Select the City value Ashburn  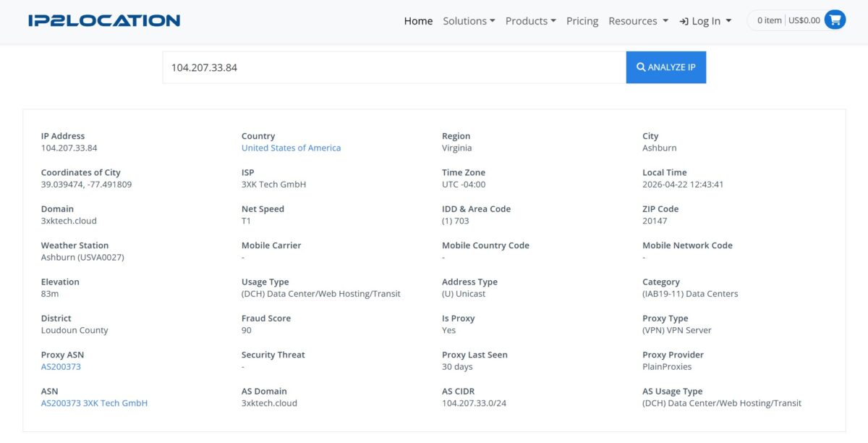click(x=660, y=148)
